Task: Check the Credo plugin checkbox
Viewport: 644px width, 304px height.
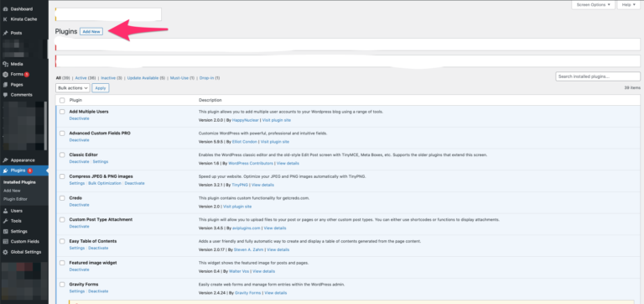Action: pyautogui.click(x=62, y=198)
